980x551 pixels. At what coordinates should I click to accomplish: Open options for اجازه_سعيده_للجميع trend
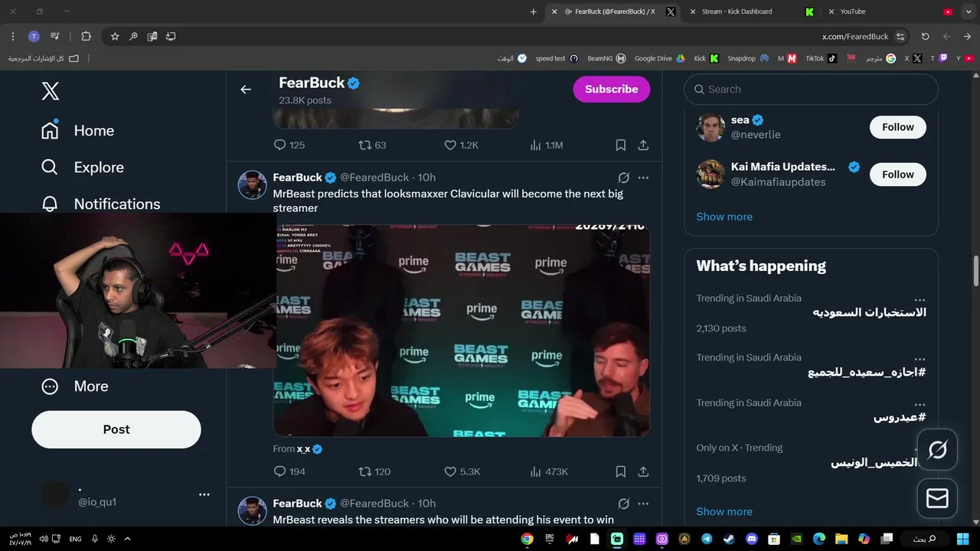pos(920,359)
